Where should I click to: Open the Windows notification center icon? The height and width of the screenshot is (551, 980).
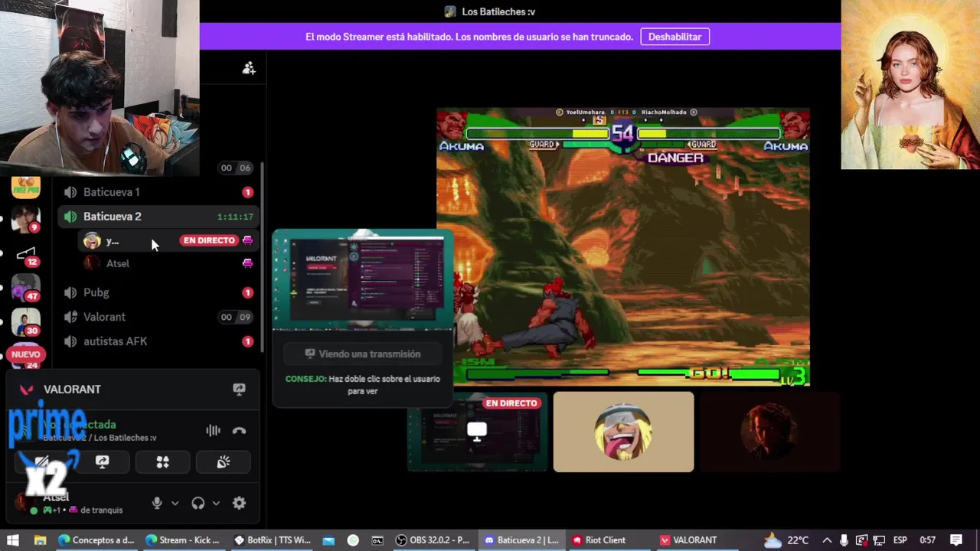pyautogui.click(x=956, y=540)
